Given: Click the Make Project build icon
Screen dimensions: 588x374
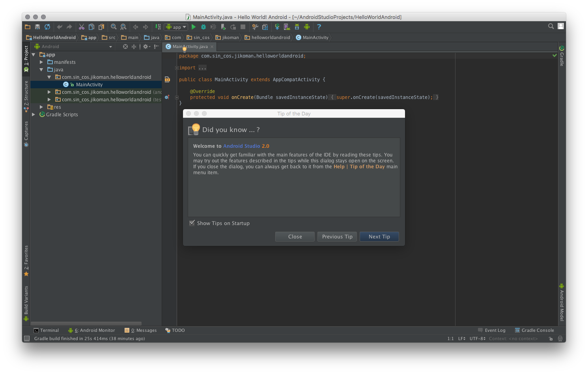Looking at the screenshot, I should click(x=158, y=27).
